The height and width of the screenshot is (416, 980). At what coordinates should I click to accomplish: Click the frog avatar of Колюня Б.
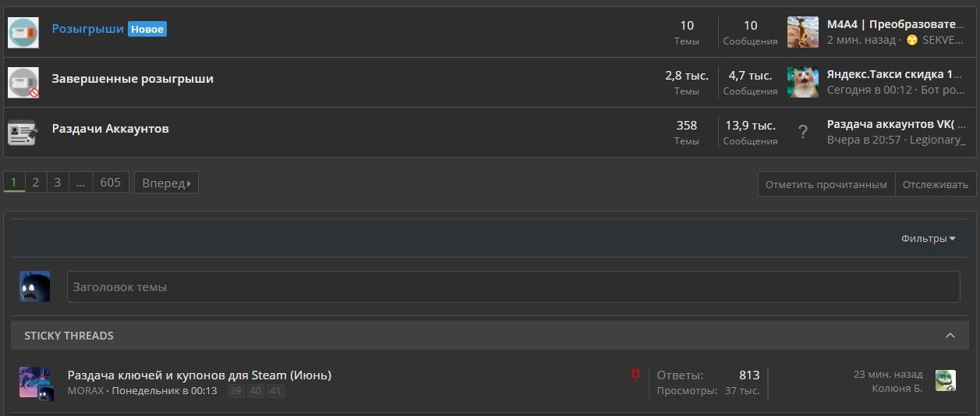pyautogui.click(x=946, y=381)
